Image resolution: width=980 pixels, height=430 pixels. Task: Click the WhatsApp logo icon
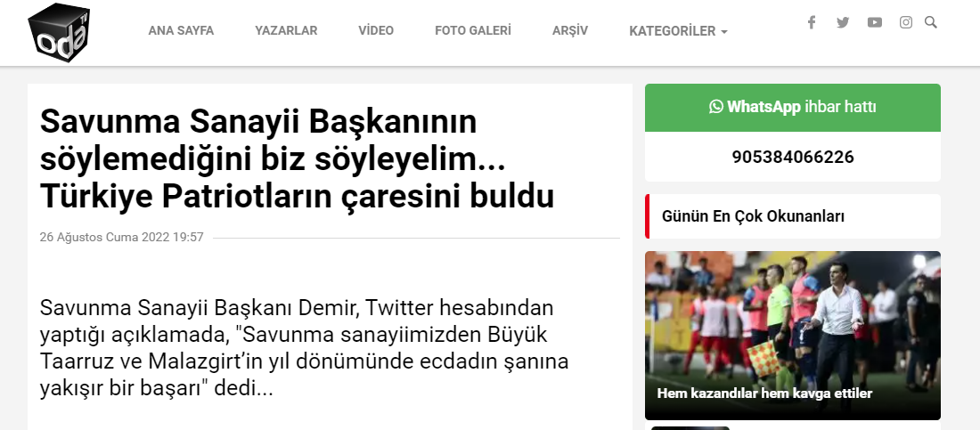[715, 107]
